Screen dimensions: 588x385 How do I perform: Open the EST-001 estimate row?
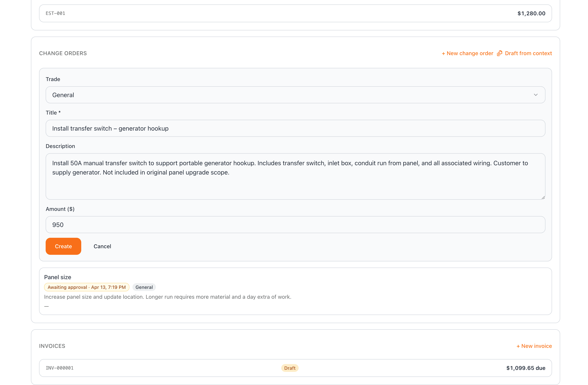295,13
